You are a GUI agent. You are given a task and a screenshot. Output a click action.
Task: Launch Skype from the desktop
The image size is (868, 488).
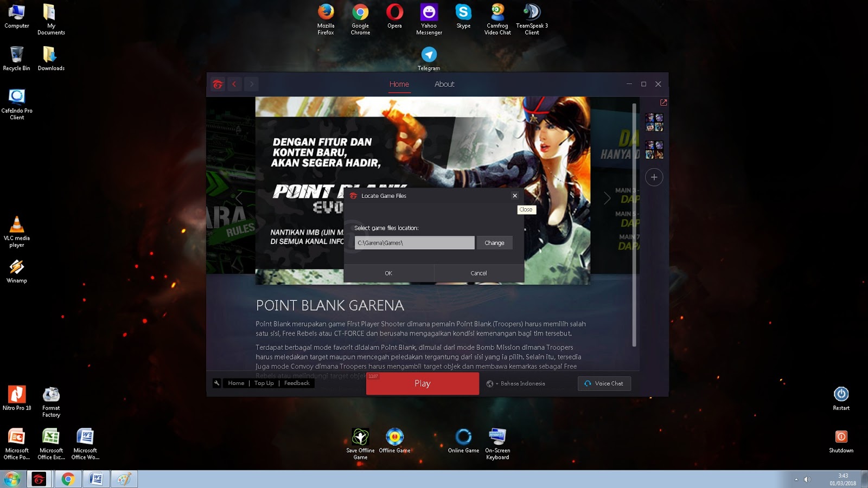pyautogui.click(x=463, y=16)
